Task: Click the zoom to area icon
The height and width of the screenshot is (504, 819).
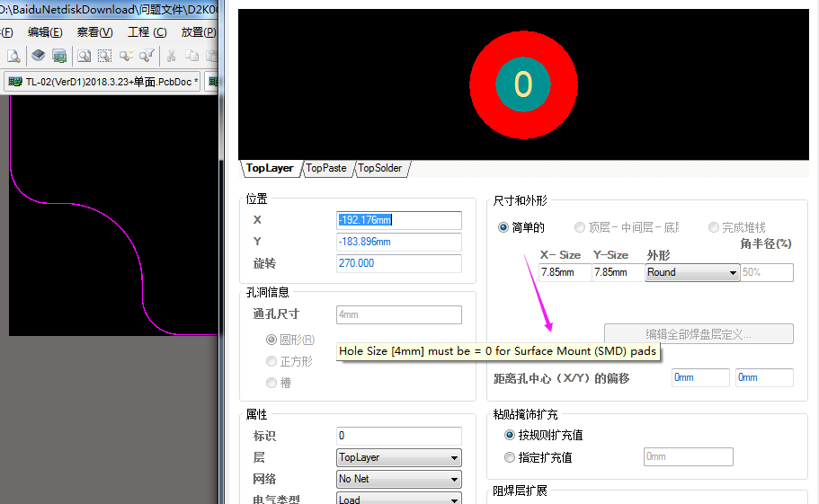Action: pyautogui.click(x=105, y=56)
